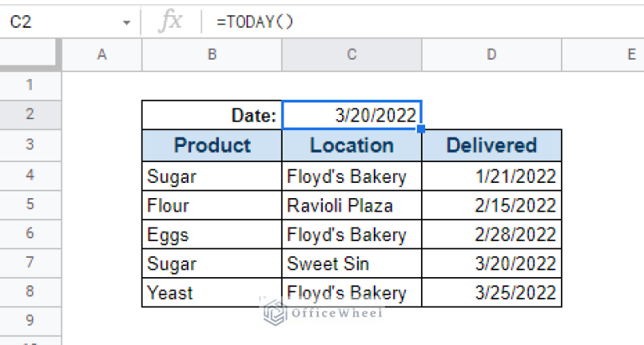Select the Yeast cell
The width and height of the screenshot is (644, 345).
211,293
